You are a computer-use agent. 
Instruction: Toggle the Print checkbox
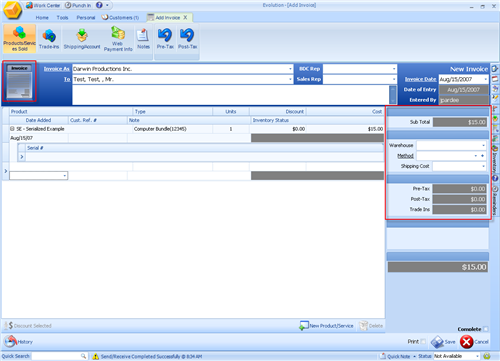423,341
